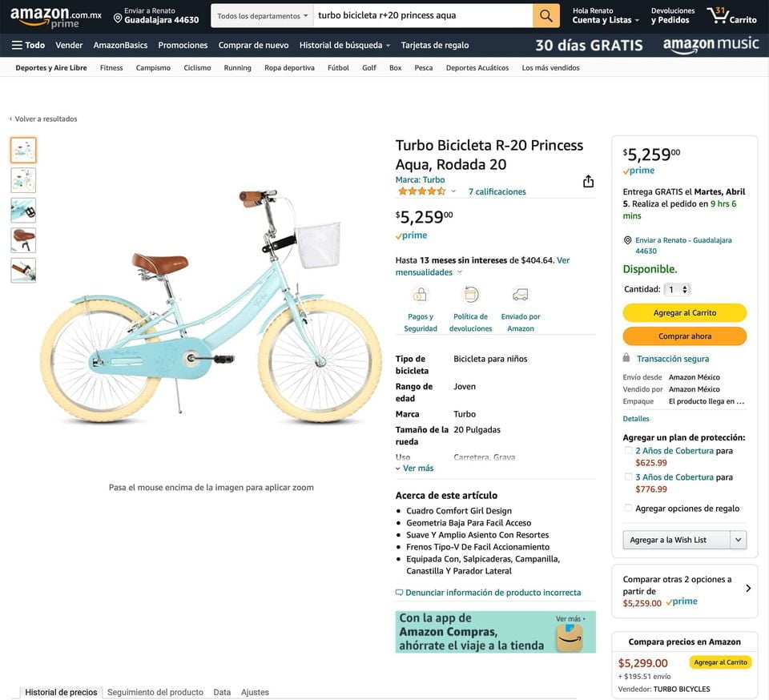This screenshot has width=769, height=700.
Task: Enable Agregar opciones de regalo checkbox
Action: point(628,509)
